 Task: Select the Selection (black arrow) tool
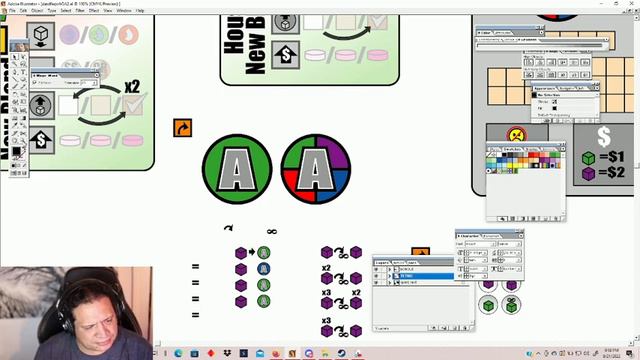pyautogui.click(x=15, y=57)
